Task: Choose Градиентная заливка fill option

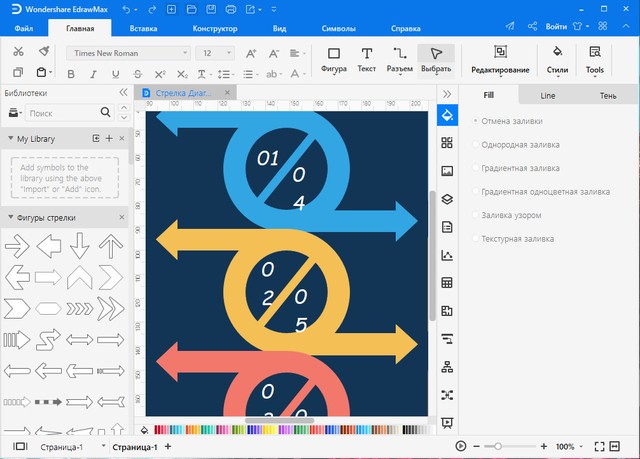Action: [x=520, y=168]
